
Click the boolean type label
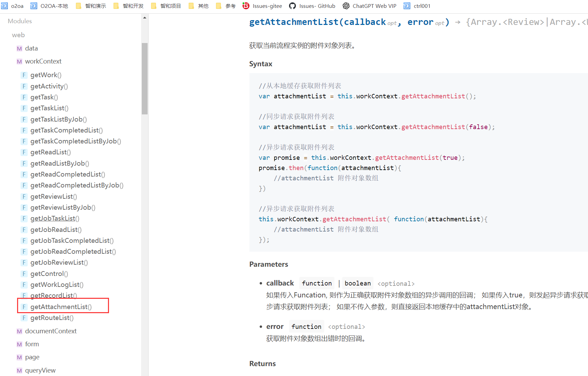tap(358, 283)
